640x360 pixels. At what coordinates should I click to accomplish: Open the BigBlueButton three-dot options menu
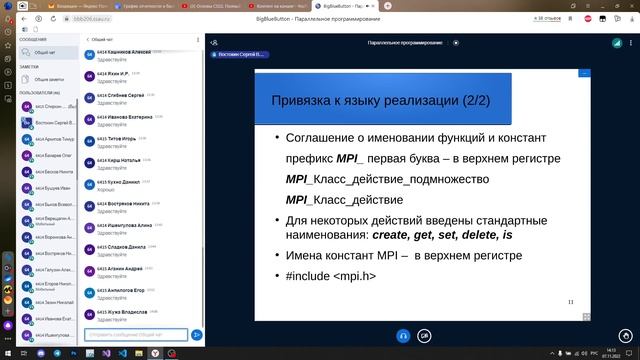tap(631, 43)
